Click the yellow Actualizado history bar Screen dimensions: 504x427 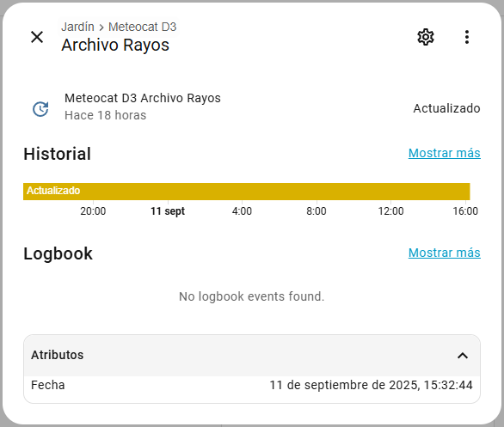[247, 192]
